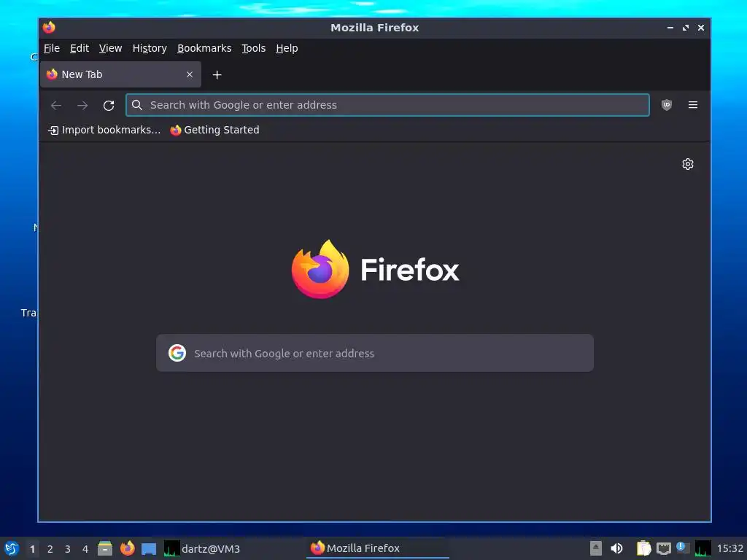
Task: Open the uBlock Origin shield extension
Action: 667,105
